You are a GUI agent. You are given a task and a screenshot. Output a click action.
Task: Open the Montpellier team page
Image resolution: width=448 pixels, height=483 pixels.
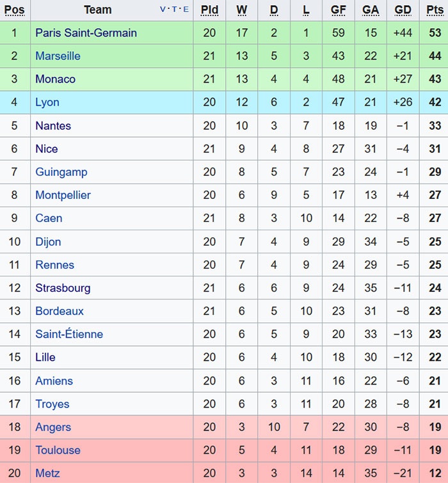point(63,195)
